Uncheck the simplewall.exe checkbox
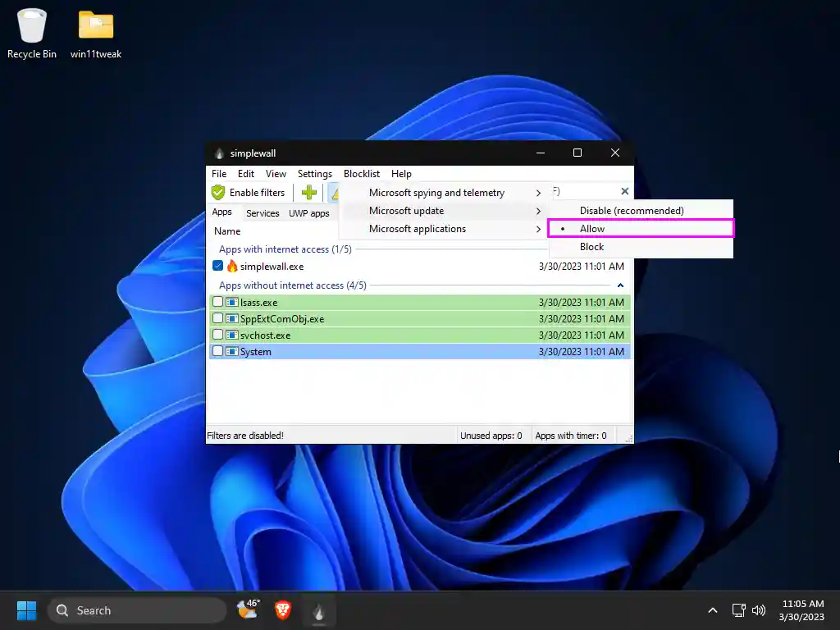Screen dimensions: 840x630 pos(218,267)
